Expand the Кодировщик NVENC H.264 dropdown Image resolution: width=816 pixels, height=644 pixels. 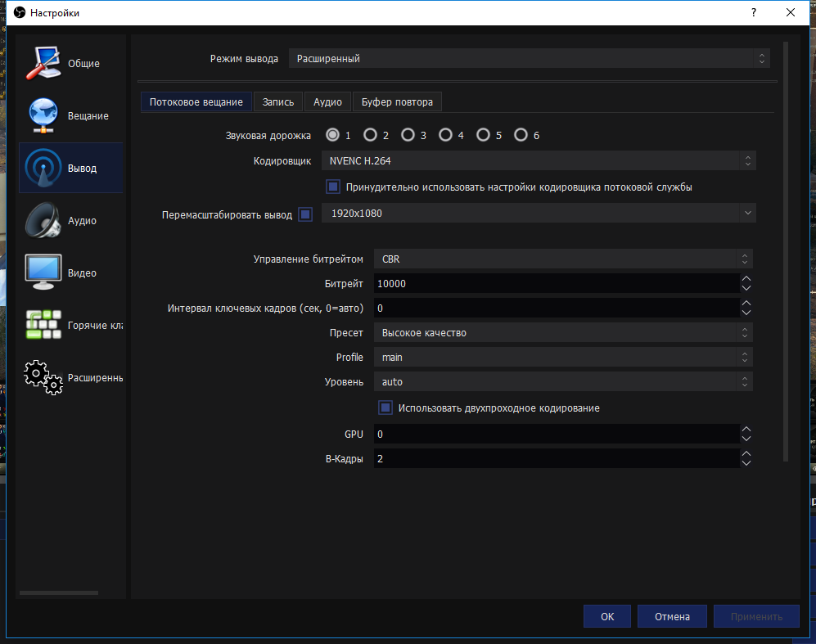tap(538, 161)
